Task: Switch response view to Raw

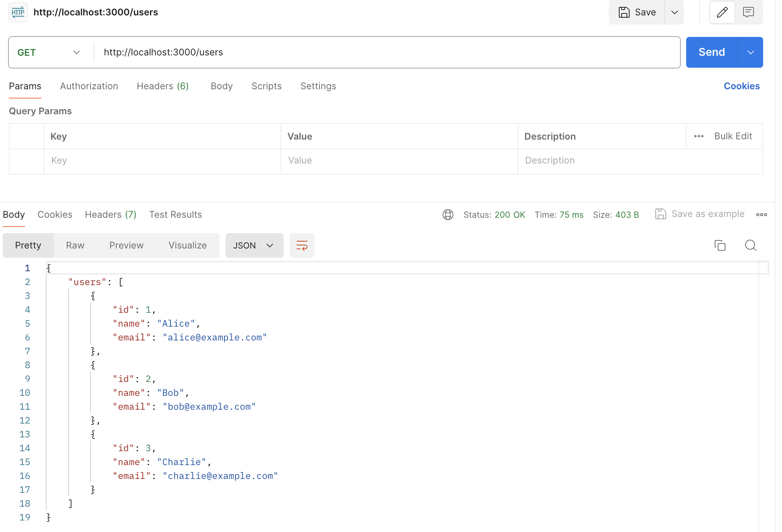Action: pos(75,245)
